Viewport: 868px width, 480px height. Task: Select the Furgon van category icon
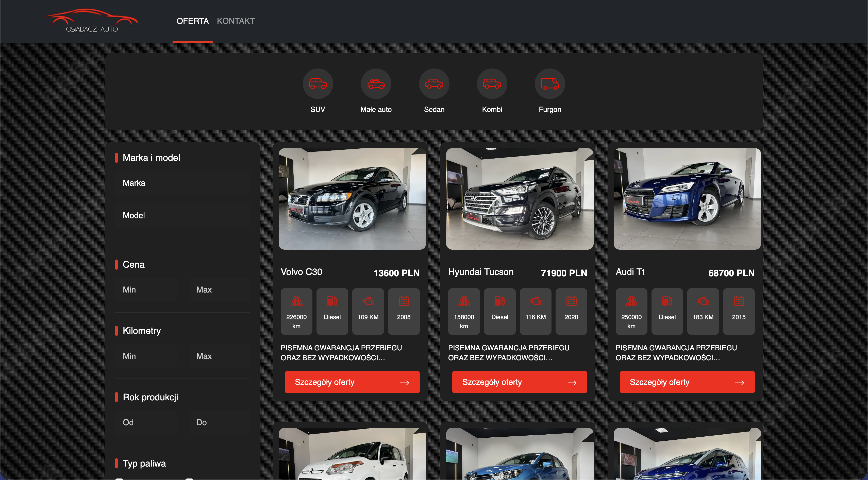tap(550, 83)
